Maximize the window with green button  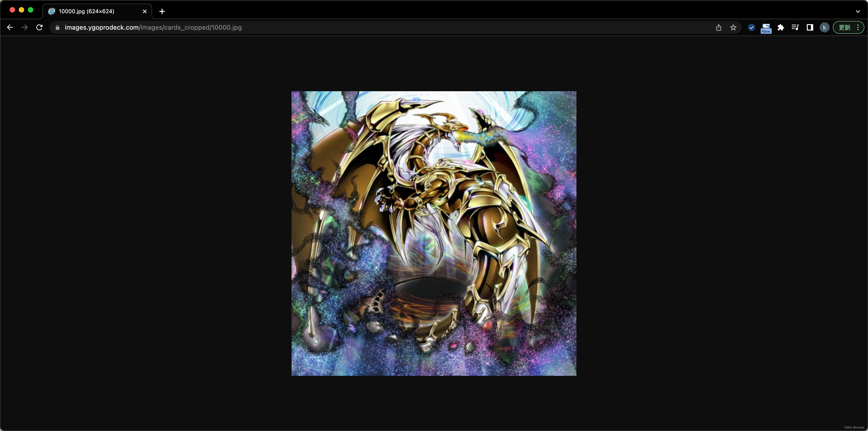pyautogui.click(x=31, y=10)
